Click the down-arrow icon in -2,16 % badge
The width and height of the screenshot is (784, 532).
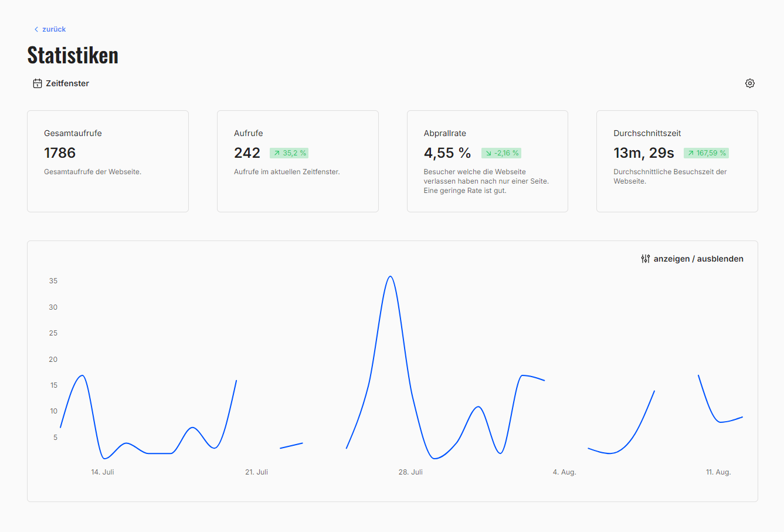[488, 153]
